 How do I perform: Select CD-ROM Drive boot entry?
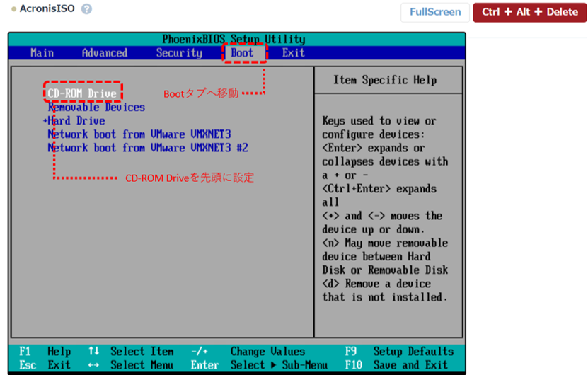[82, 93]
